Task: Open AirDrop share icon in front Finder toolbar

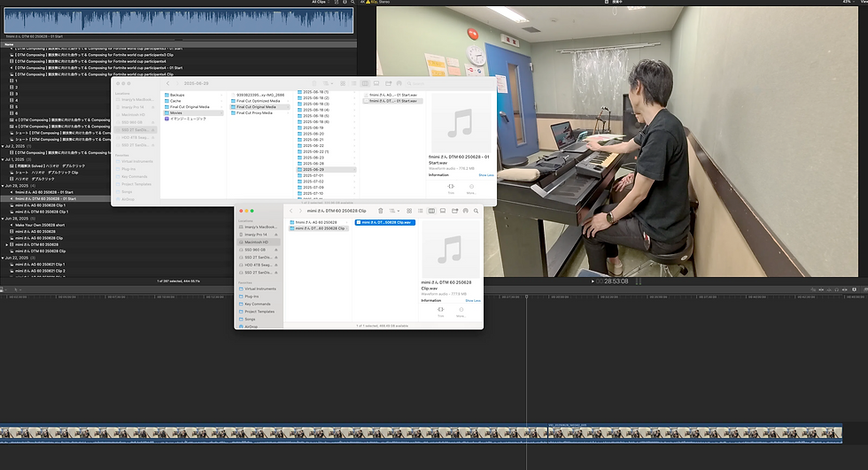Action: pyautogui.click(x=466, y=211)
